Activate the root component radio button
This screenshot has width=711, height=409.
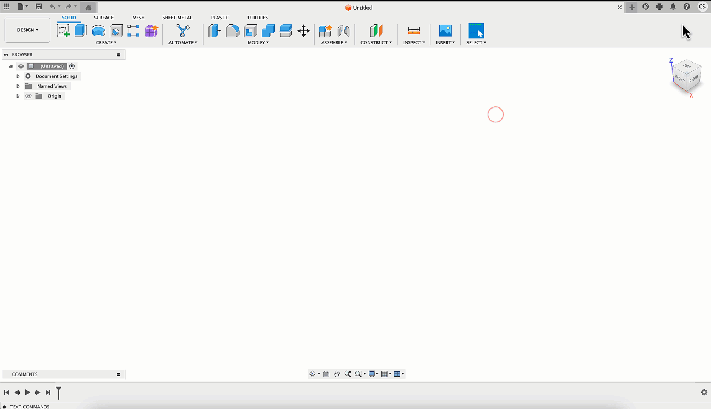coord(72,66)
